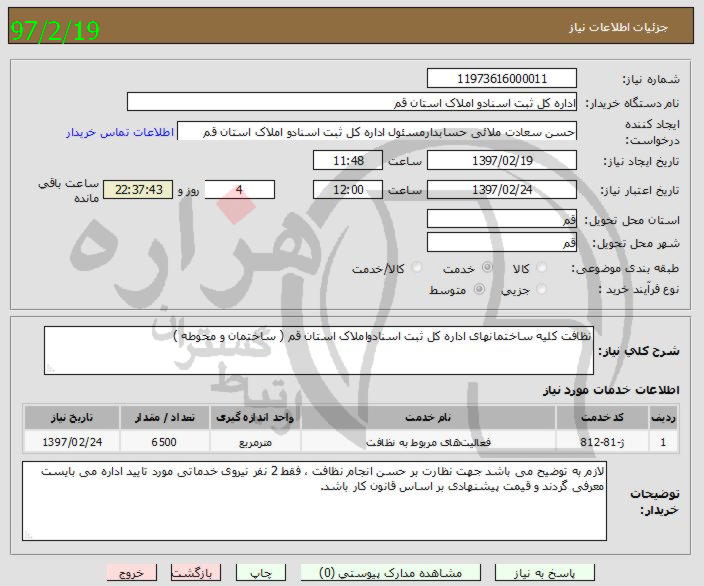Click service name فعالیت‌های مربوط به نظافت
Image resolution: width=704 pixels, height=586 pixels.
[x=428, y=442]
